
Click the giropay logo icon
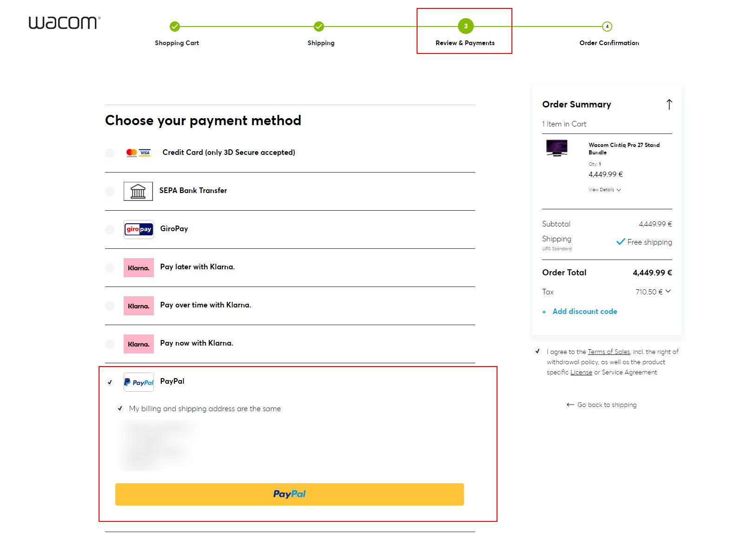pyautogui.click(x=139, y=229)
